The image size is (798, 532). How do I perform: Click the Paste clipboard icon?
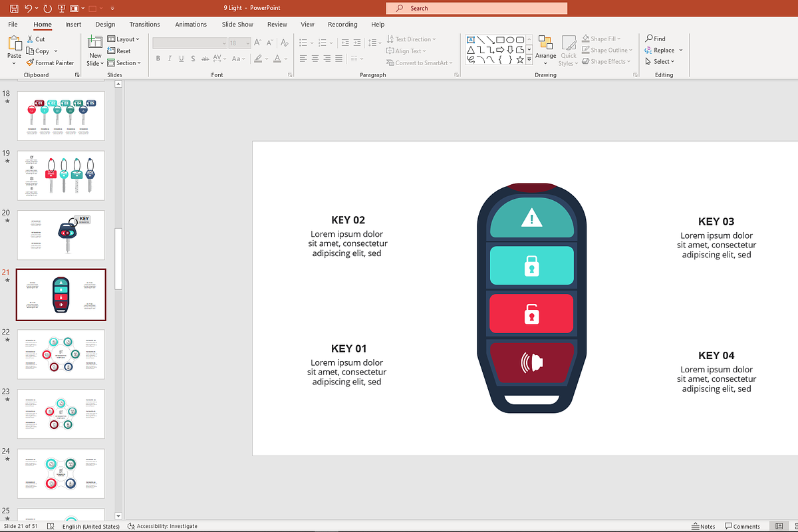15,43
